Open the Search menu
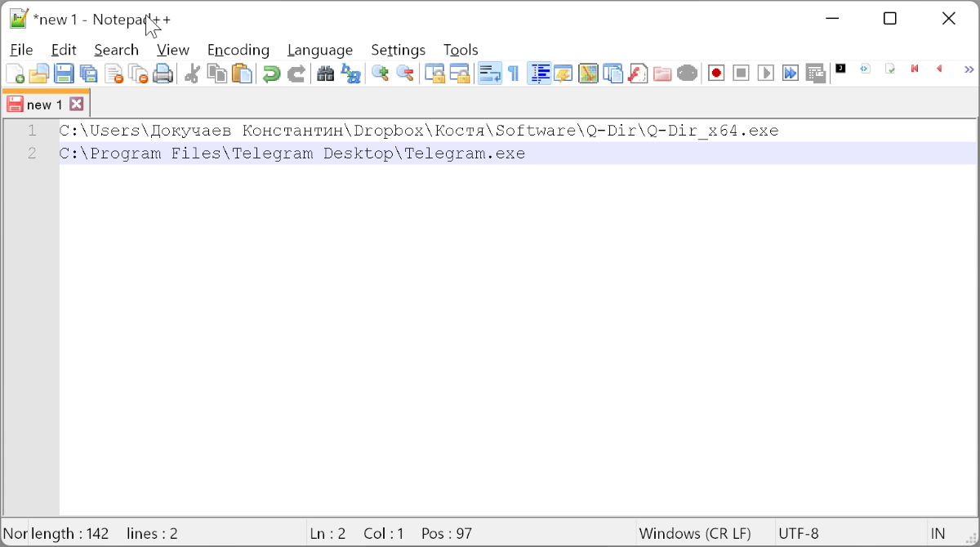The image size is (980, 547). coord(117,50)
